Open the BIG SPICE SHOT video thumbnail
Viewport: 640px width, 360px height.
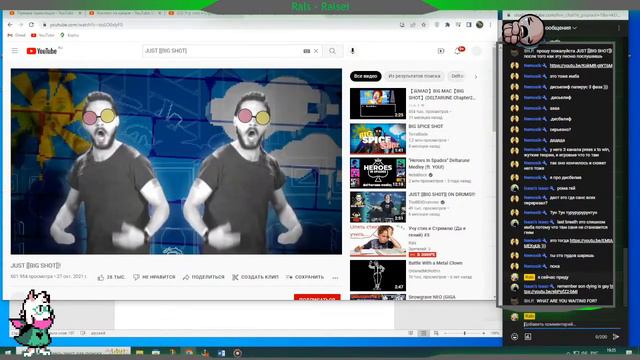pyautogui.click(x=378, y=139)
